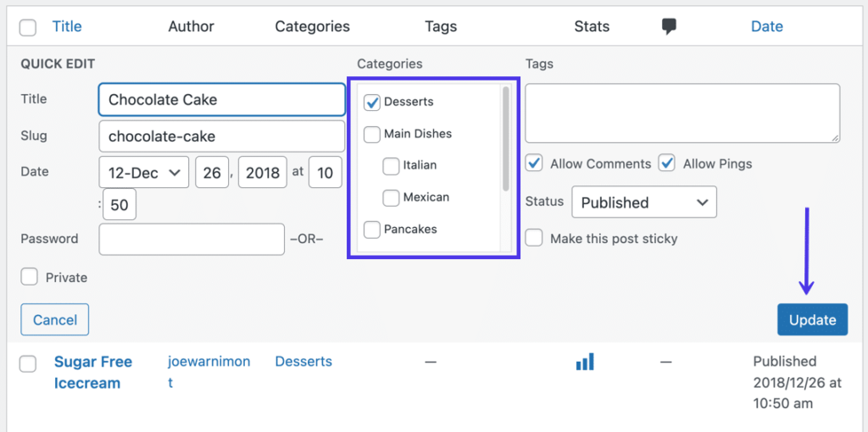The width and height of the screenshot is (868, 432).
Task: Click the comments bubble column icon
Action: pyautogui.click(x=669, y=26)
